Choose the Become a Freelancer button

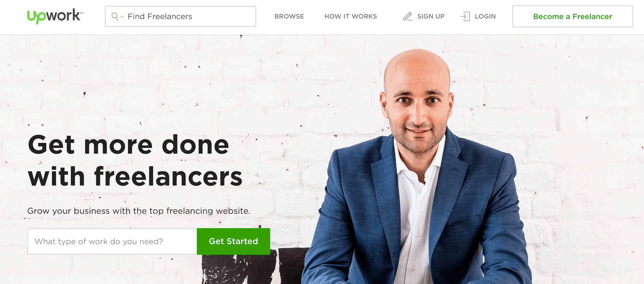(x=573, y=16)
